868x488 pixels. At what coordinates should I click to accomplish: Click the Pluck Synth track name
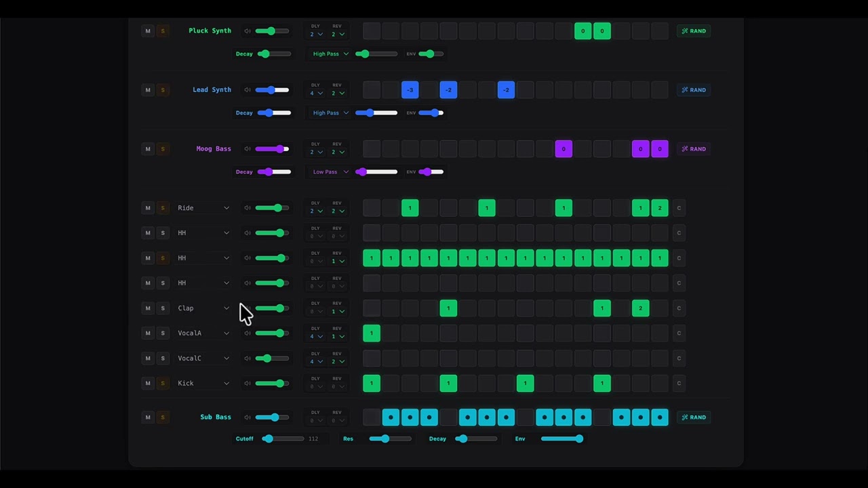coord(210,31)
